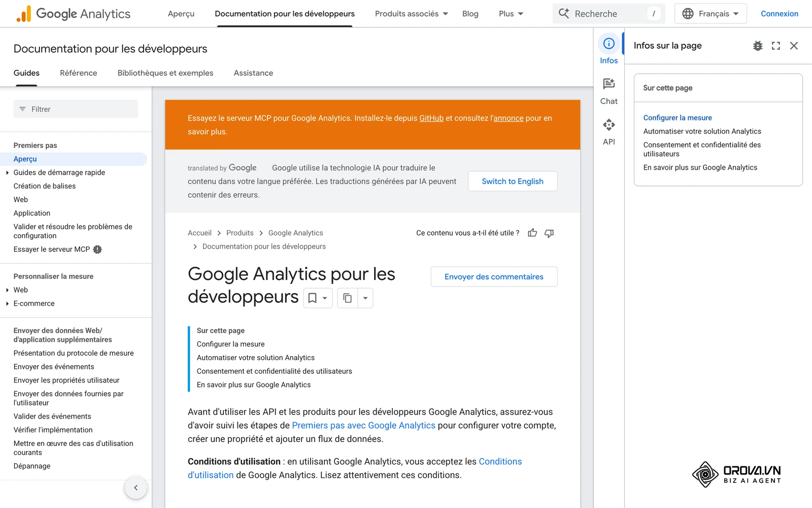Close the Infos sur la page panel
Image resolution: width=812 pixels, height=508 pixels.
[x=794, y=46]
